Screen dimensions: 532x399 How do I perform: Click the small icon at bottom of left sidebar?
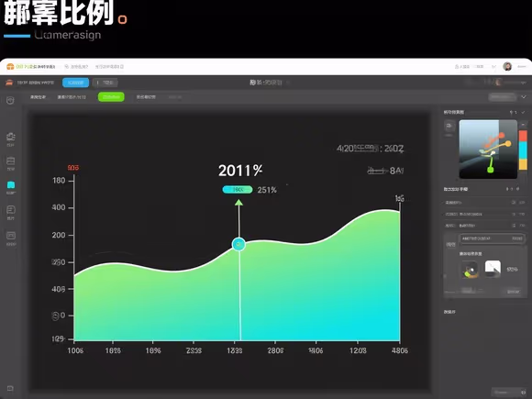(x=10, y=388)
